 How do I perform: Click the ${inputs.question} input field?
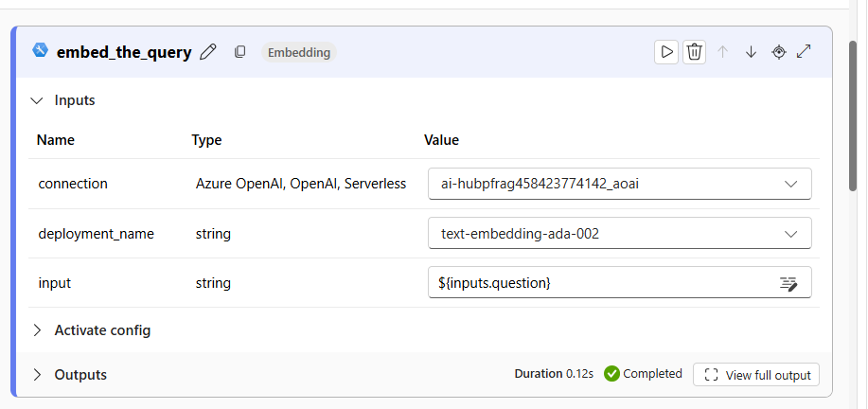click(620, 283)
